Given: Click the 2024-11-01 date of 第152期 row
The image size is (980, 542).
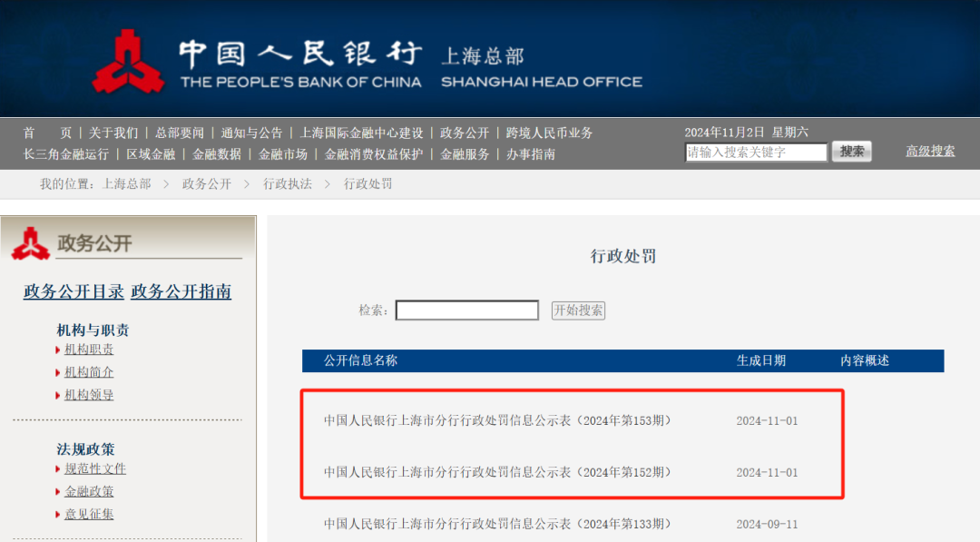Looking at the screenshot, I should point(767,473).
